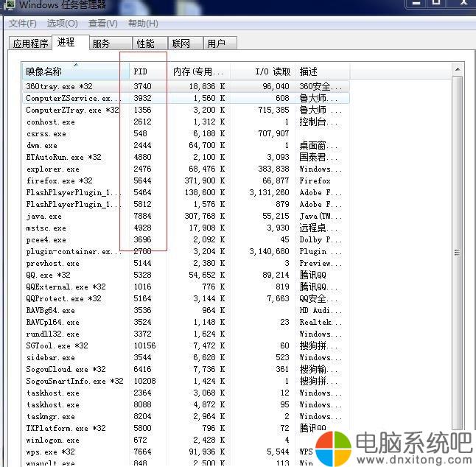Image resolution: width=476 pixels, height=467 pixels.
Task: Select the conhost.exe process
Action: [186, 122]
